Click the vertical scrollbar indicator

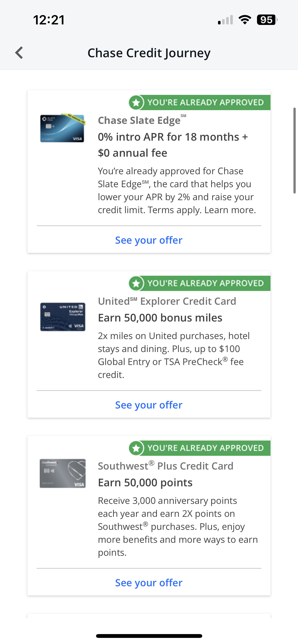(294, 151)
